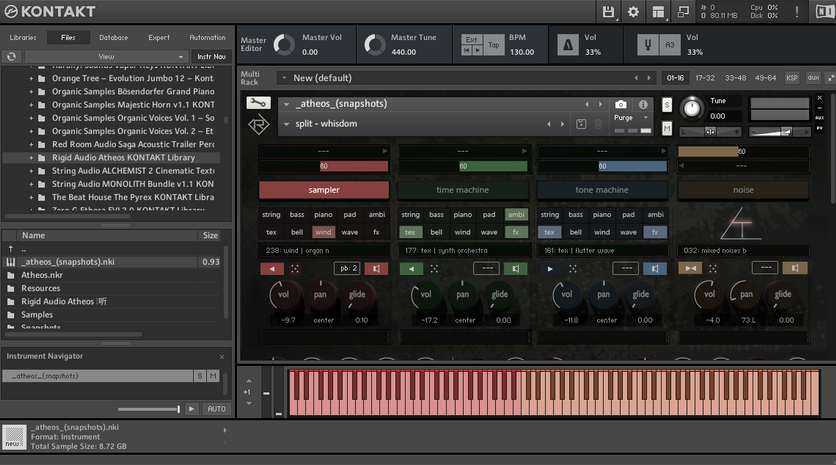Mute time machine layer speaker icon

click(516, 269)
